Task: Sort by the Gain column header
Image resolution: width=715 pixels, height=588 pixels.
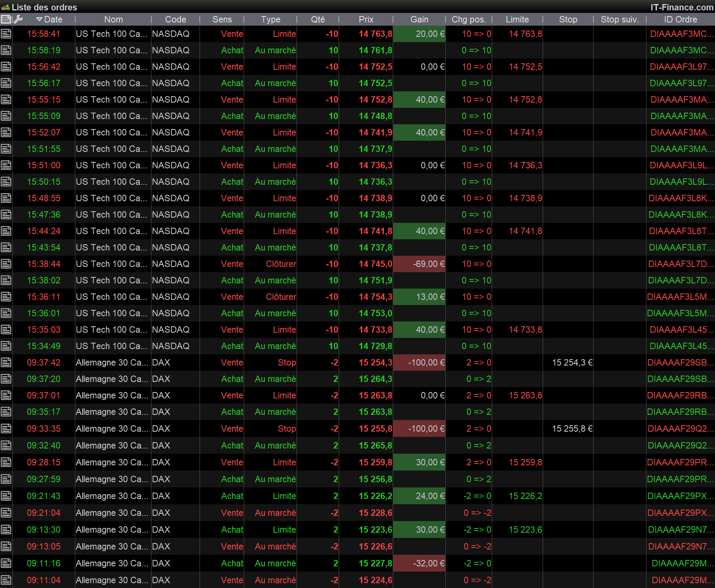Action: [x=419, y=19]
